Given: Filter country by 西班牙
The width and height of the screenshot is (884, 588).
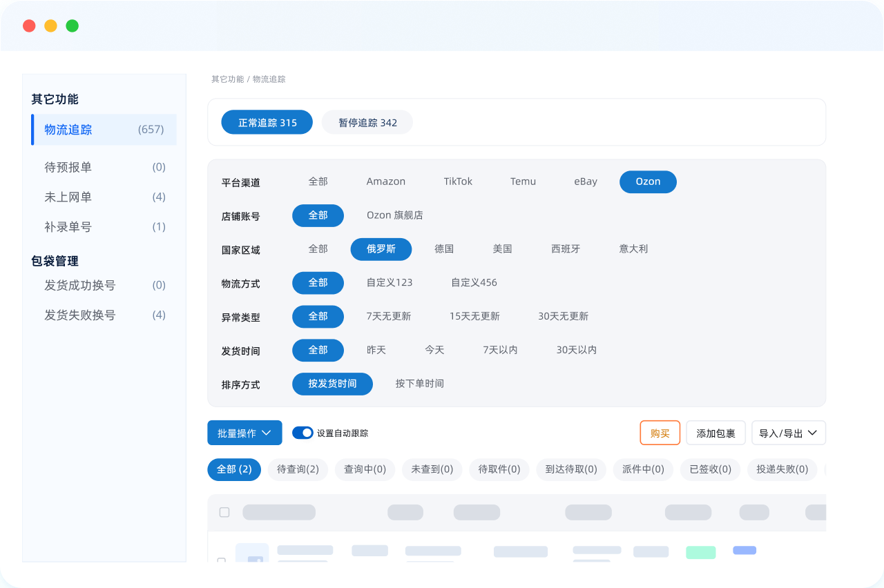Looking at the screenshot, I should [x=566, y=249].
